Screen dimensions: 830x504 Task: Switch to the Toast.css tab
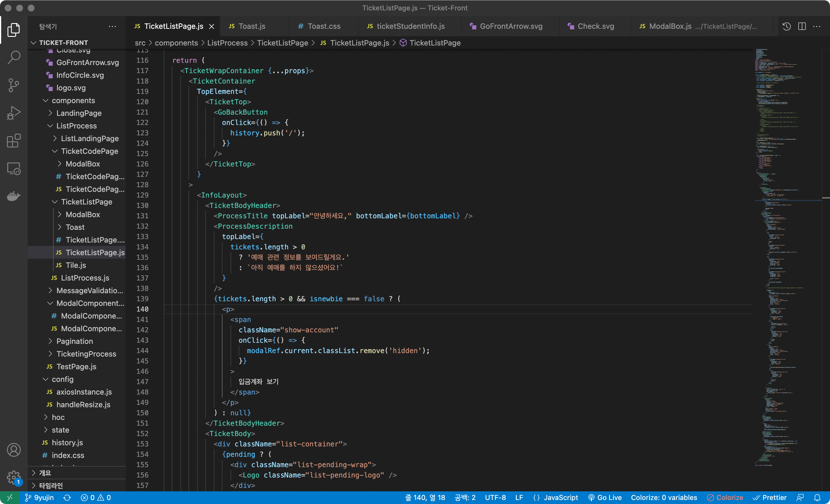click(x=323, y=26)
